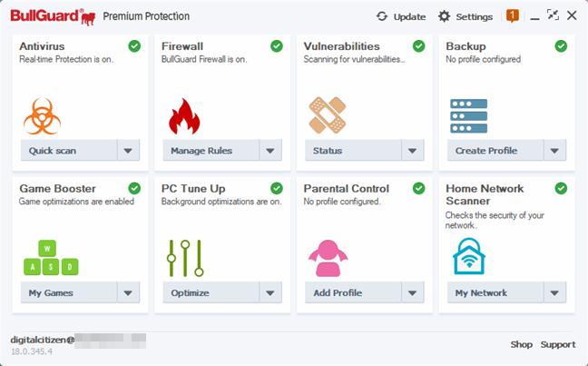This screenshot has width=588, height=366.
Task: Click the Backup green status checkmark
Action: [x=561, y=46]
